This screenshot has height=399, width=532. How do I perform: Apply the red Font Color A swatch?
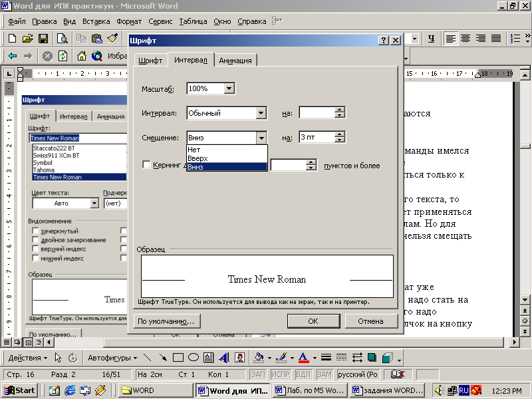[x=304, y=358]
